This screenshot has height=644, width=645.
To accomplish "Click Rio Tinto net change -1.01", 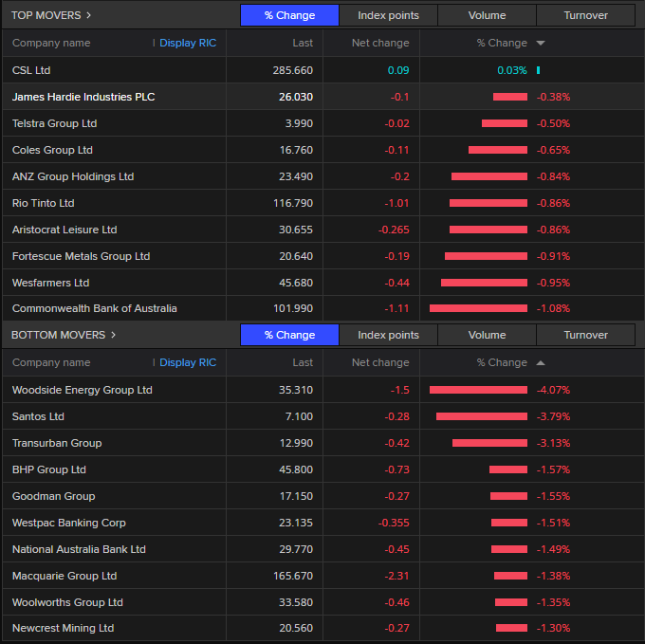I will 396,203.
